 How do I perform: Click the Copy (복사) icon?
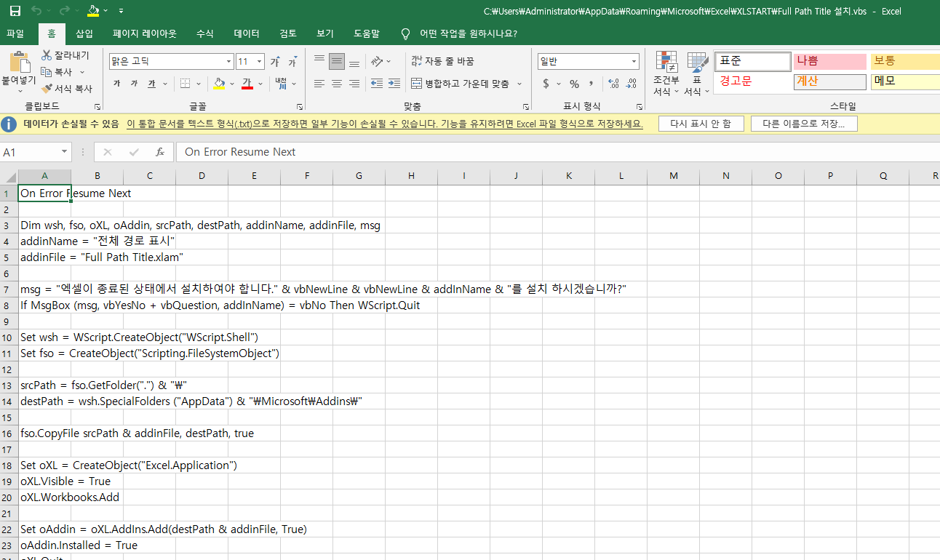[47, 72]
